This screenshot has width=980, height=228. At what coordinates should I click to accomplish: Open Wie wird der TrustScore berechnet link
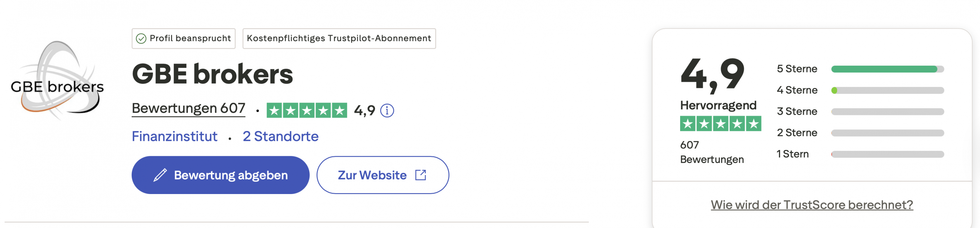(811, 205)
